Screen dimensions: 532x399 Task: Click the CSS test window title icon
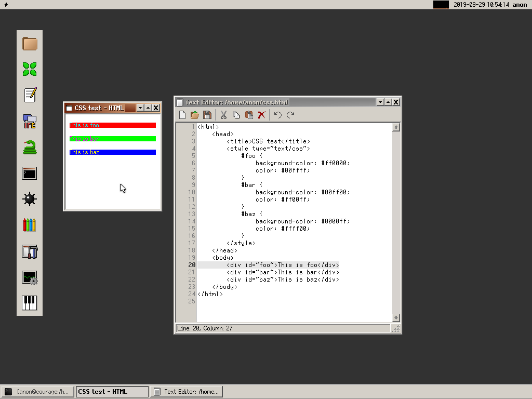(x=69, y=108)
